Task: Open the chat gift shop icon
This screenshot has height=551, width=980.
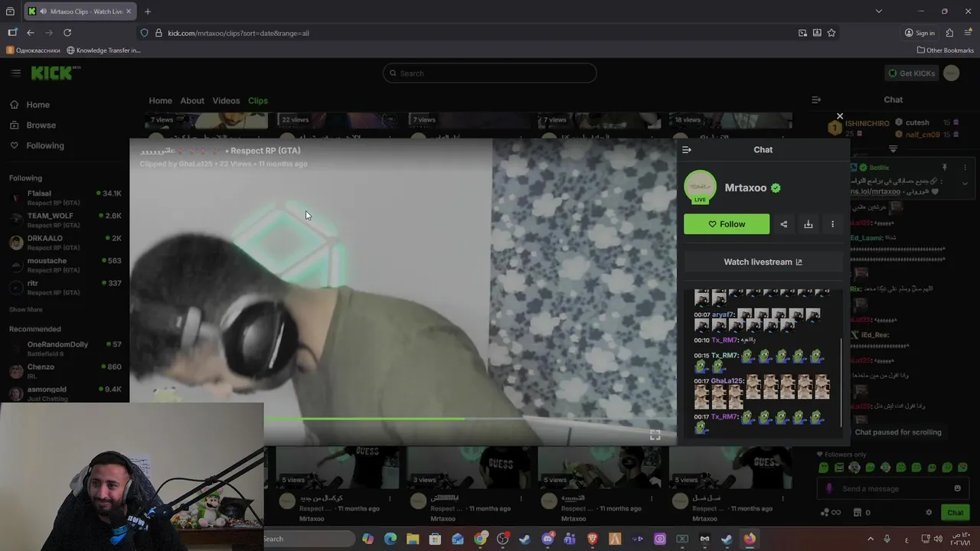Action: 857,513
